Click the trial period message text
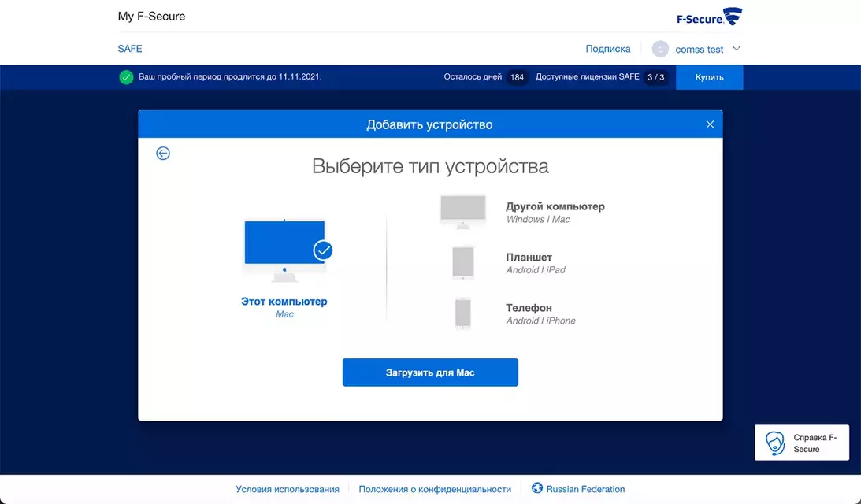 (x=230, y=77)
